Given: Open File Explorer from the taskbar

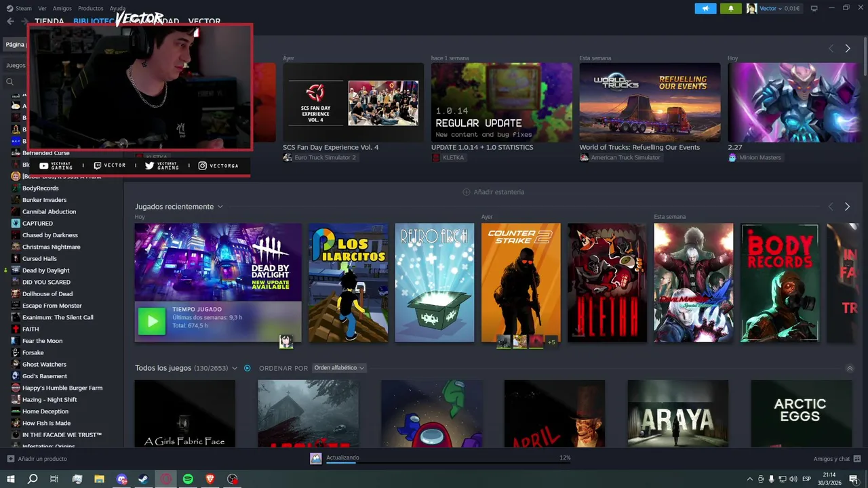Looking at the screenshot, I should pyautogui.click(x=99, y=479).
